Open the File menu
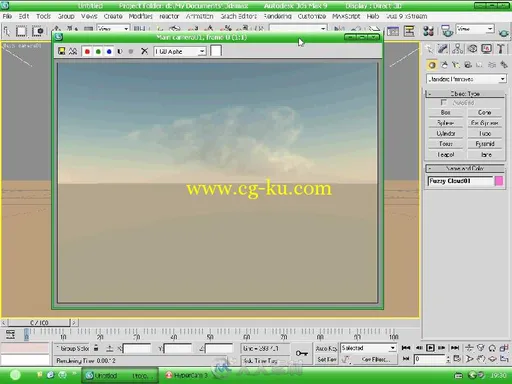Viewport: 512px width, 384px height. coord(7,16)
